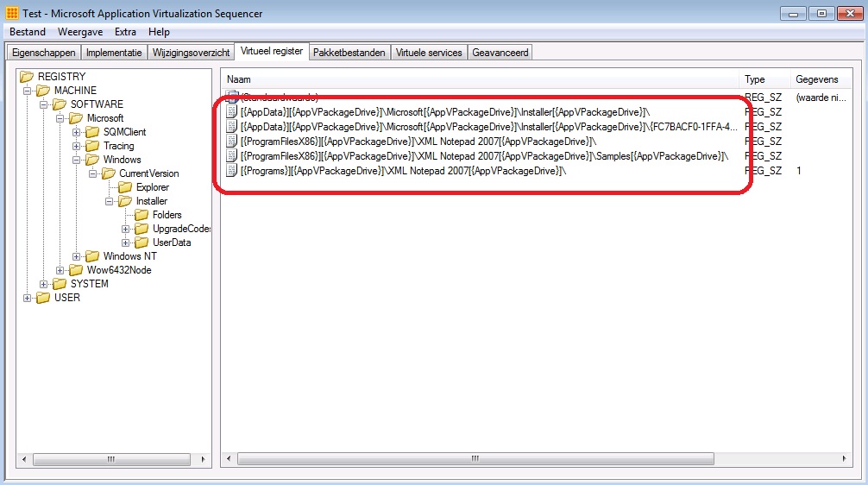The width and height of the screenshot is (868, 485).
Task: Expand the SYSTEM node
Action: 43,284
